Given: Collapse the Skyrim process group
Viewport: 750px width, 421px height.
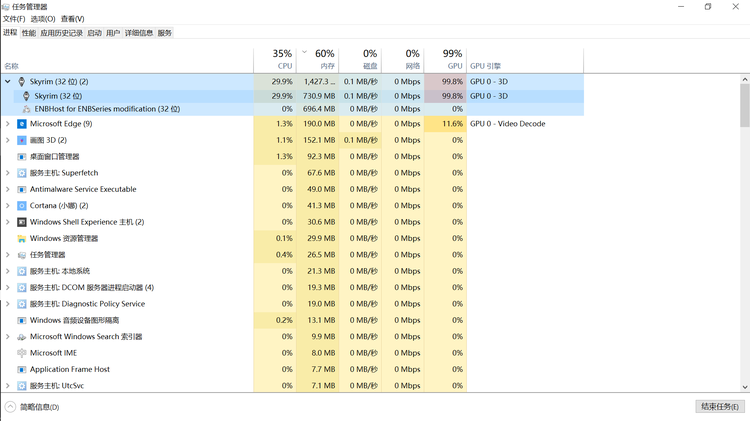Looking at the screenshot, I should (x=8, y=82).
